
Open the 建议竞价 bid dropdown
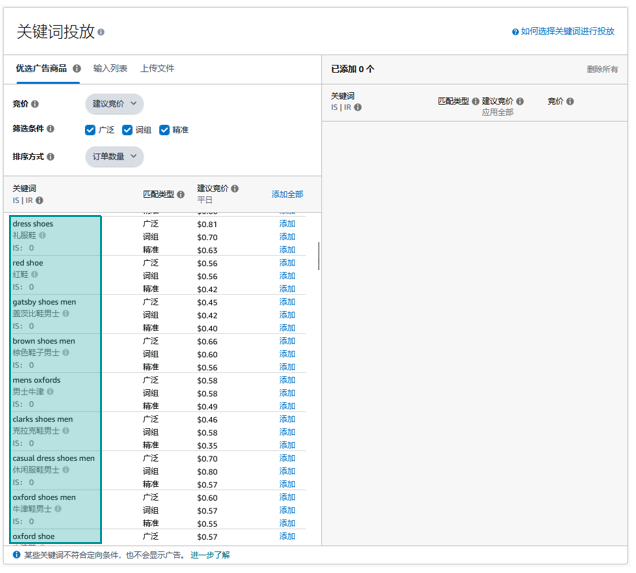click(x=114, y=104)
